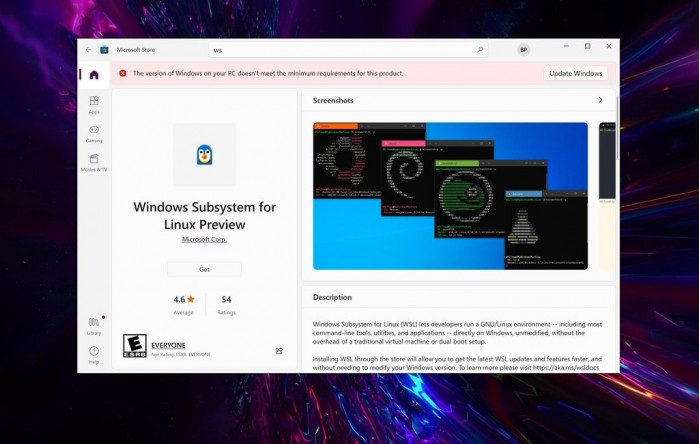Close the Microsoft Store window
700x444 pixels.
[609, 46]
